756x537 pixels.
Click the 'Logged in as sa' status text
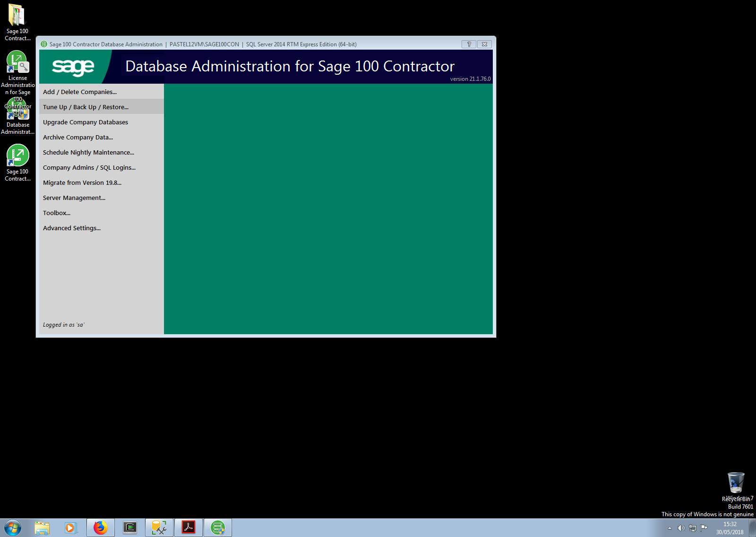tap(64, 325)
